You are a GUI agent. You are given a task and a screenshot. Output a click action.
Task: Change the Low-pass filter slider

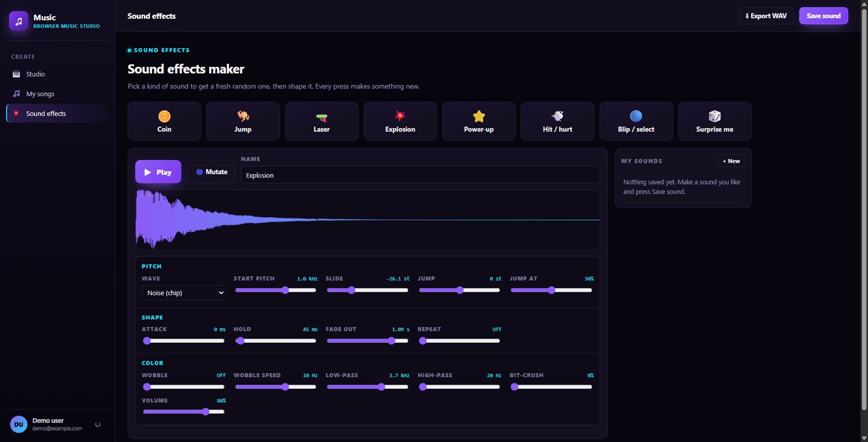click(367, 387)
